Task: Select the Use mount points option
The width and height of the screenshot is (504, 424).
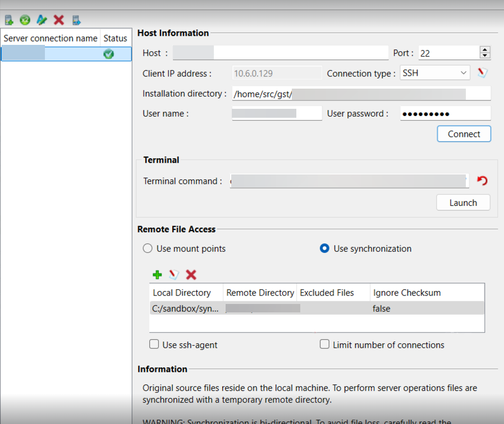Action: (148, 248)
